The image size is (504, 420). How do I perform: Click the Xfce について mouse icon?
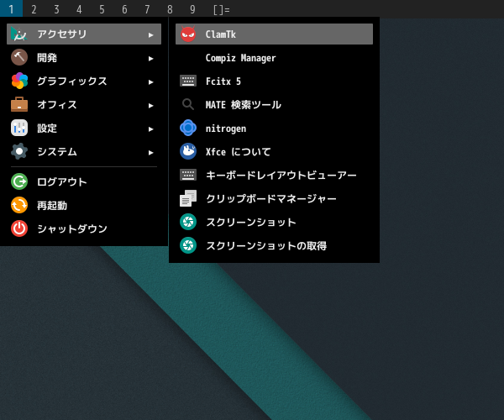click(188, 151)
